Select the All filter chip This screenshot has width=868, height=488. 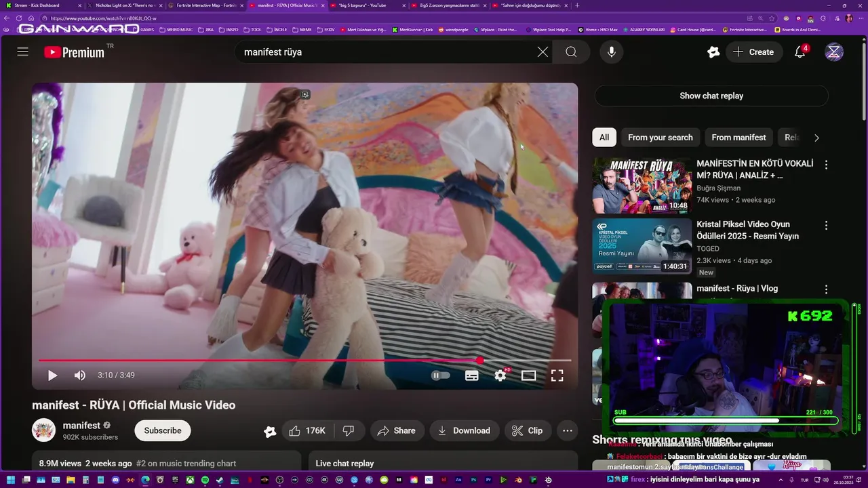(x=604, y=137)
